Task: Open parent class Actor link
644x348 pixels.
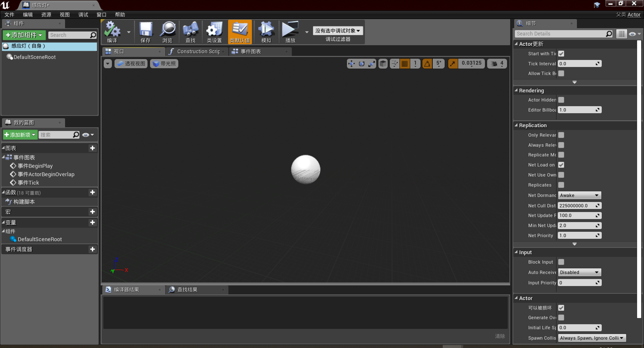Action: (634, 15)
